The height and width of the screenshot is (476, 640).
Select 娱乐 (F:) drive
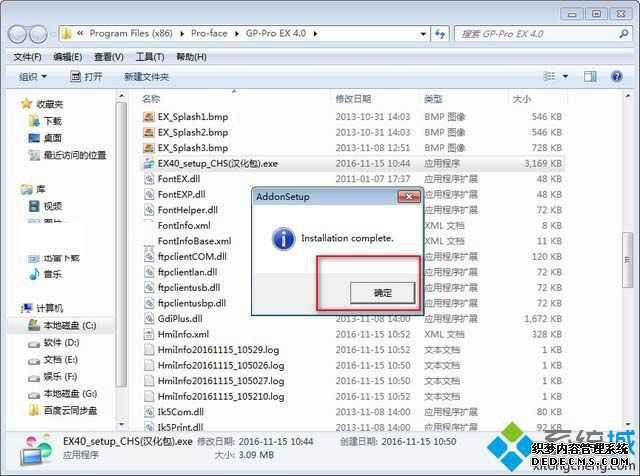tap(52, 377)
